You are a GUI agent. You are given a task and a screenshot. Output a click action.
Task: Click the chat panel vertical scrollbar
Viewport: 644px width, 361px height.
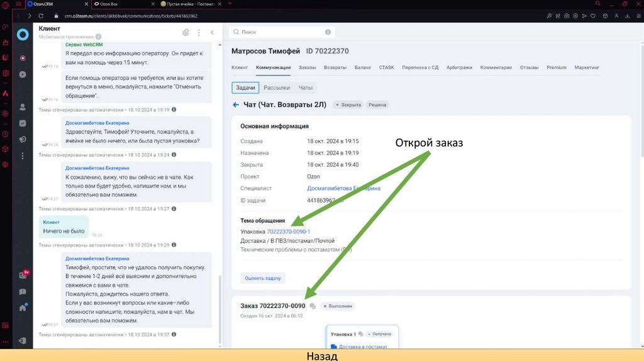(220, 309)
